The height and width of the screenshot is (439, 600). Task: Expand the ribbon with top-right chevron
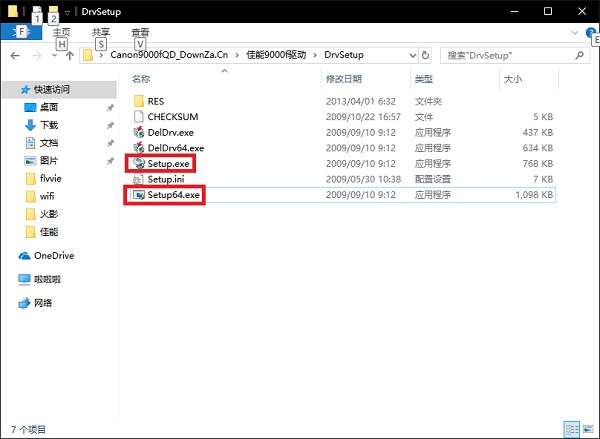[x=574, y=33]
